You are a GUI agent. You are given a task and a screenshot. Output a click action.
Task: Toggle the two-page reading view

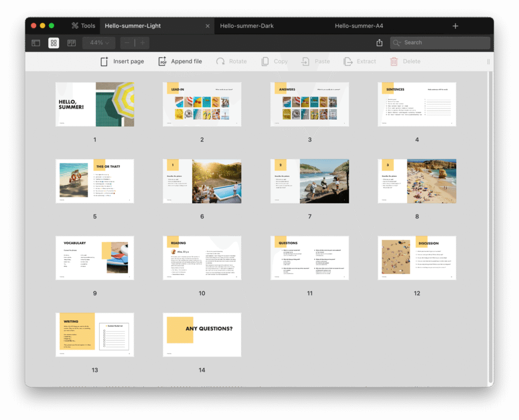coord(71,43)
